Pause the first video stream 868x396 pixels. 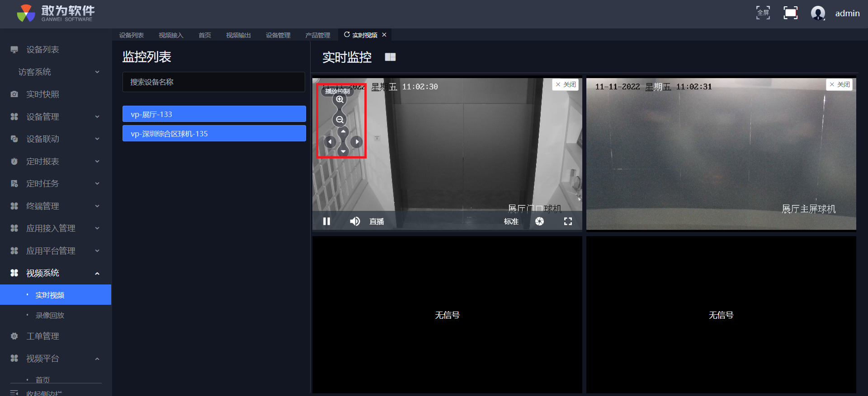coord(326,221)
